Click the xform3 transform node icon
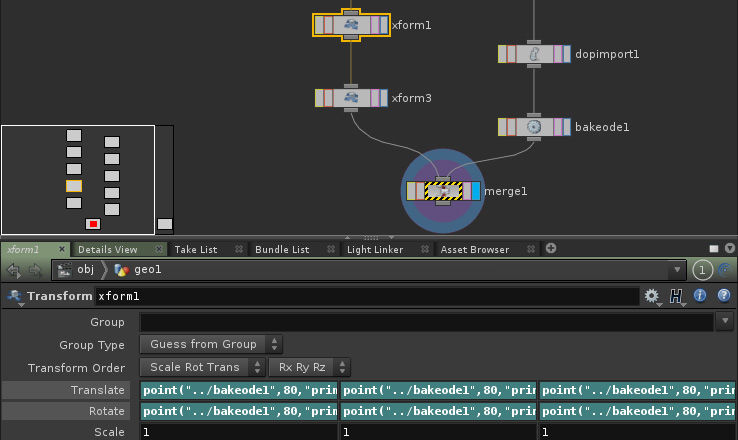Screen dimensions: 738x440 [x=351, y=98]
